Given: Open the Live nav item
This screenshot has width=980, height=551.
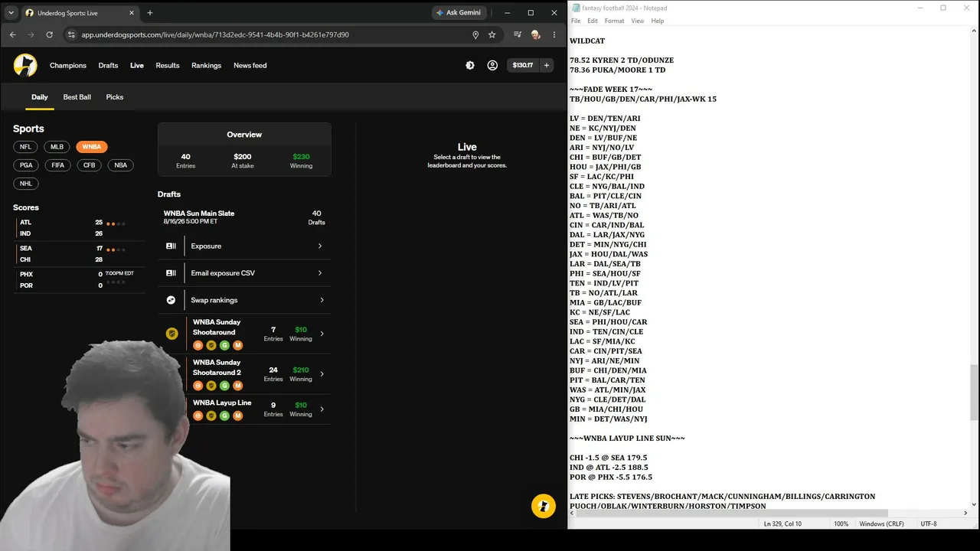Looking at the screenshot, I should [137, 65].
